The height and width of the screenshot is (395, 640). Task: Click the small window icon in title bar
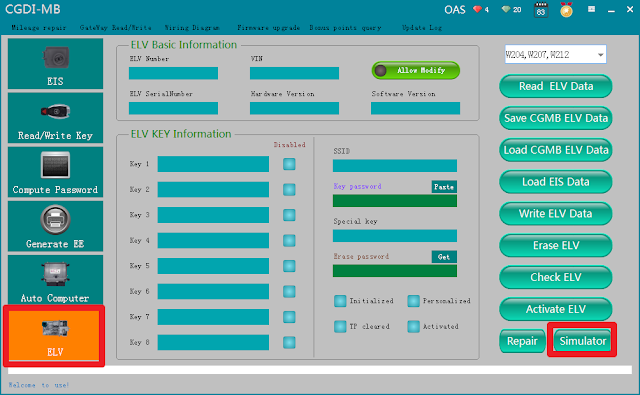click(x=591, y=9)
